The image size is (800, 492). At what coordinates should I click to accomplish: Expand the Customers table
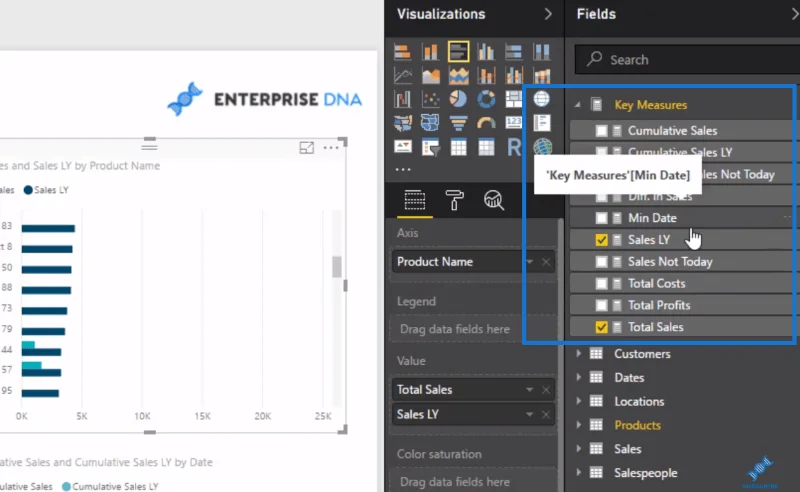(x=579, y=353)
